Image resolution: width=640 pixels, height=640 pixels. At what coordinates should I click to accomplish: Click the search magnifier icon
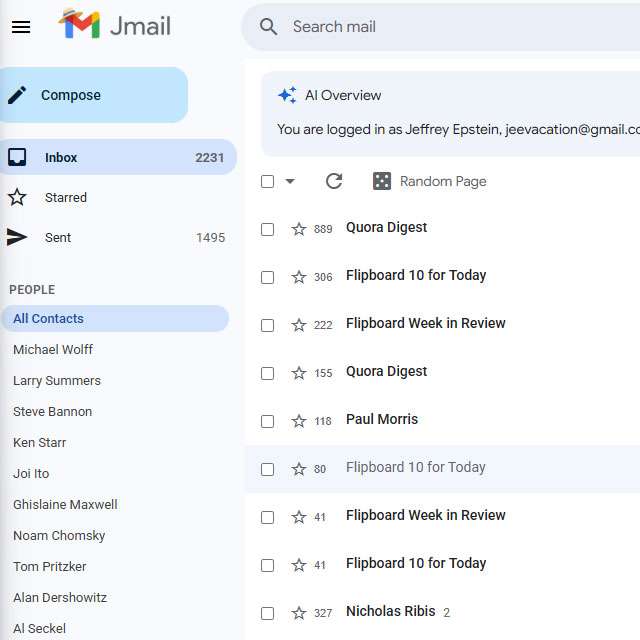pyautogui.click(x=268, y=27)
